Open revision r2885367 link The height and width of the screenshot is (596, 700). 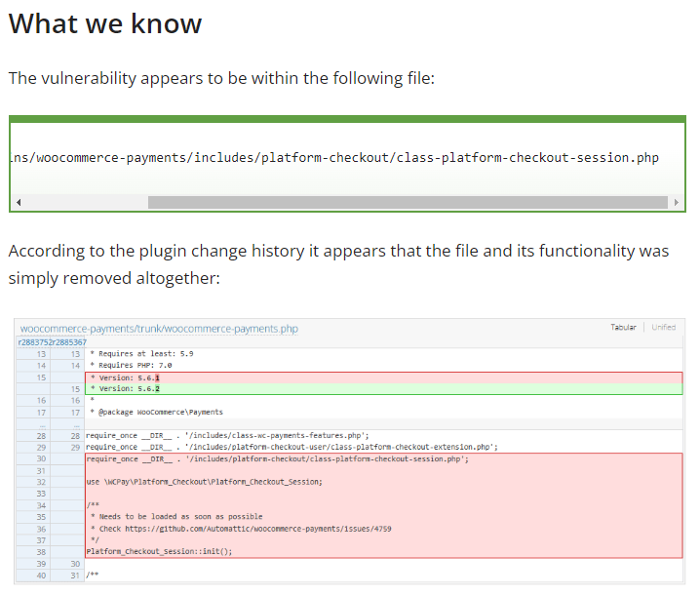(x=69, y=342)
